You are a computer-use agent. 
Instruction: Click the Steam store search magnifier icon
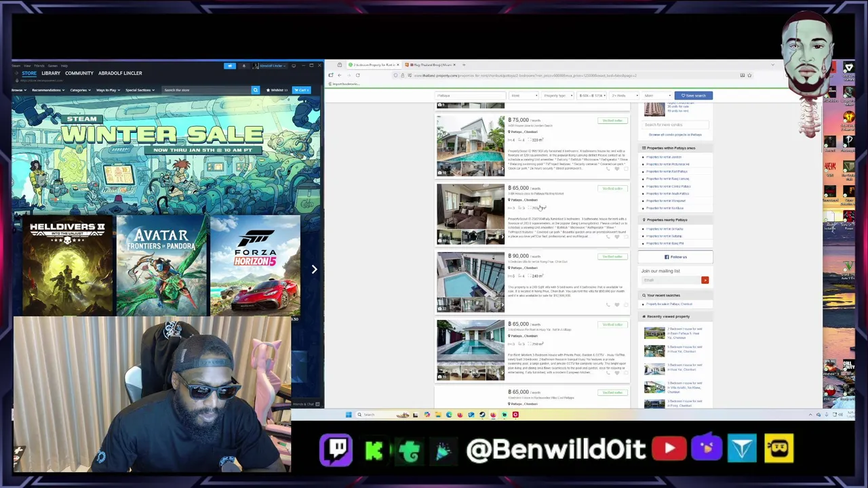256,90
